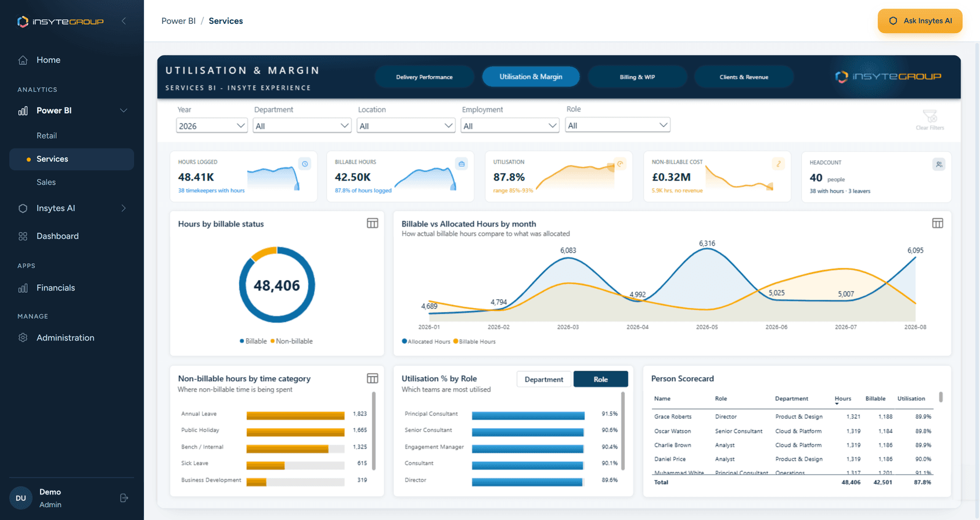Select the Utilisation & Margin tab
This screenshot has width=980, height=520.
531,77
